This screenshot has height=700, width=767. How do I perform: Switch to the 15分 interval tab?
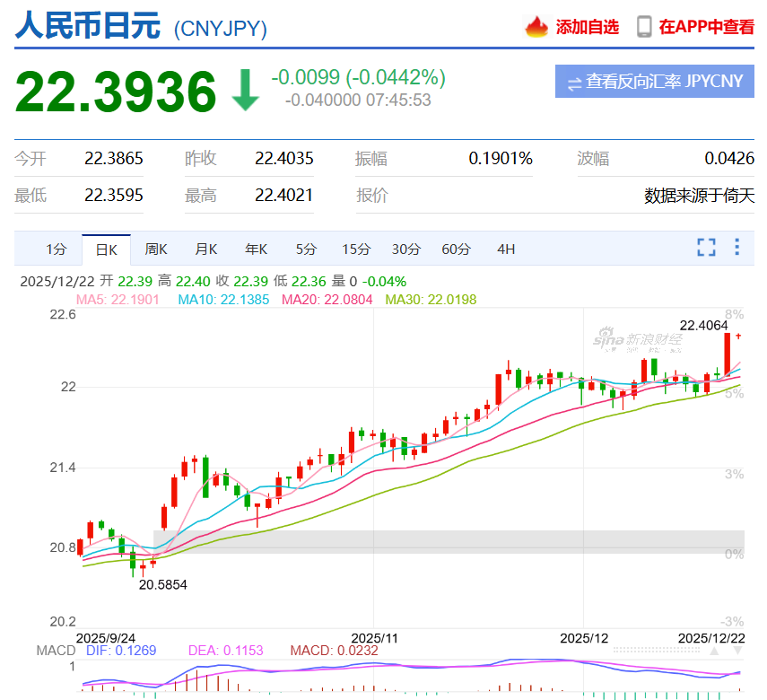[x=355, y=249]
